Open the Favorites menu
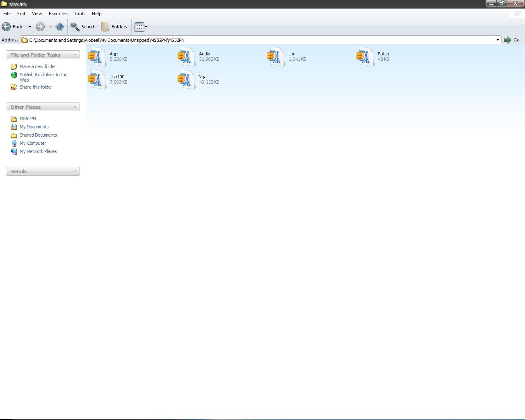Viewport: 525px width, 420px height. coord(58,14)
